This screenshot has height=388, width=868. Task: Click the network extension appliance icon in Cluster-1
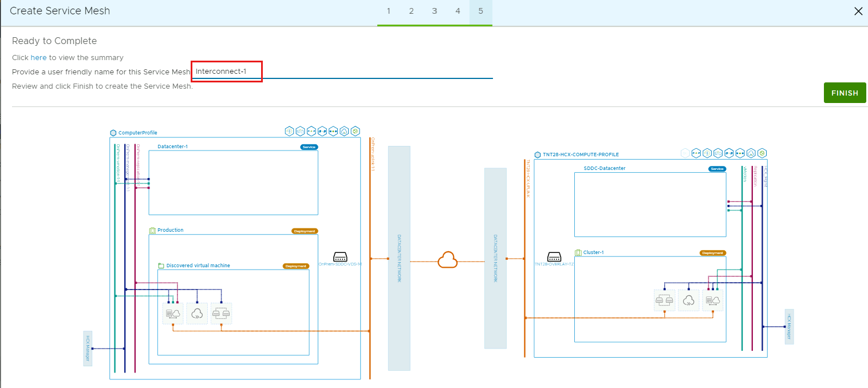click(664, 300)
